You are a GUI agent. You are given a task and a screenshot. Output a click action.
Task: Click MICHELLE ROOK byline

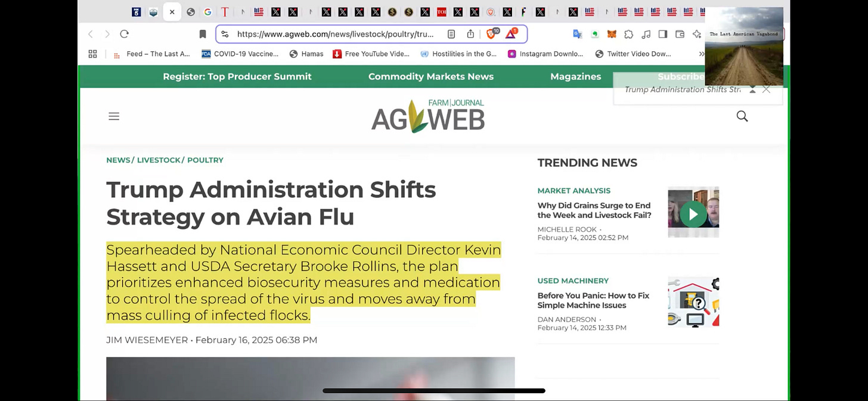(x=567, y=229)
